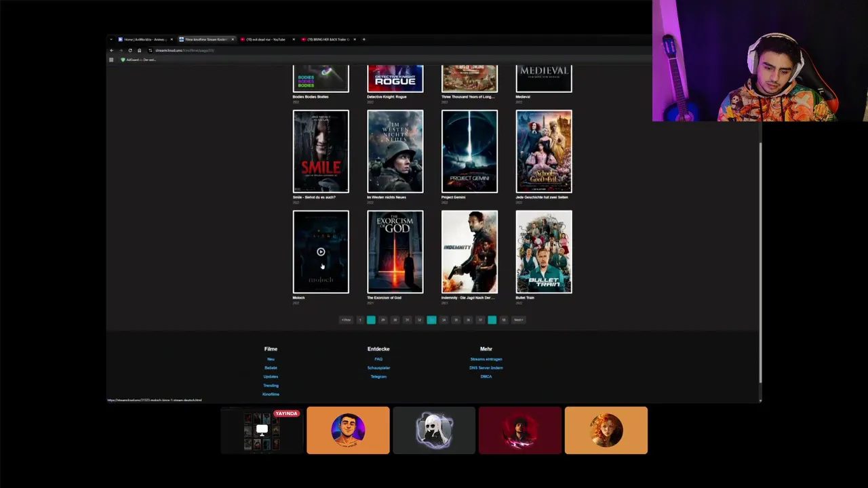Screen dimensions: 868x488
Task: Open a new browser tab with plus
Action: pos(364,39)
